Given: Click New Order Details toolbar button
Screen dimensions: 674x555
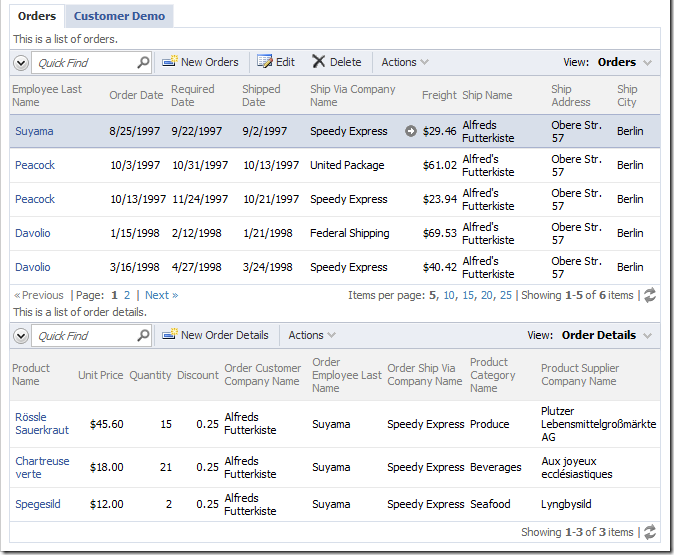Looking at the screenshot, I should pos(215,335).
